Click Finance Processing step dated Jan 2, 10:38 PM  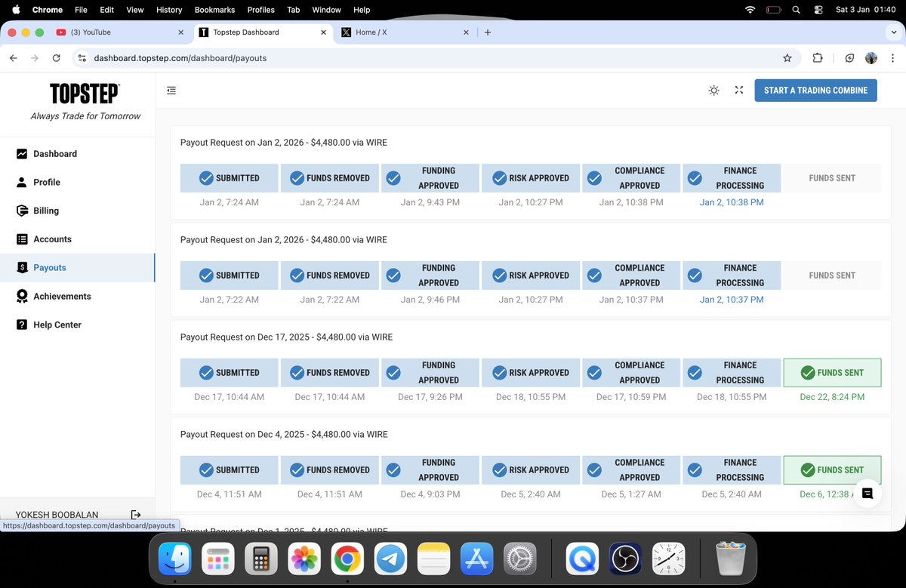tap(732, 178)
